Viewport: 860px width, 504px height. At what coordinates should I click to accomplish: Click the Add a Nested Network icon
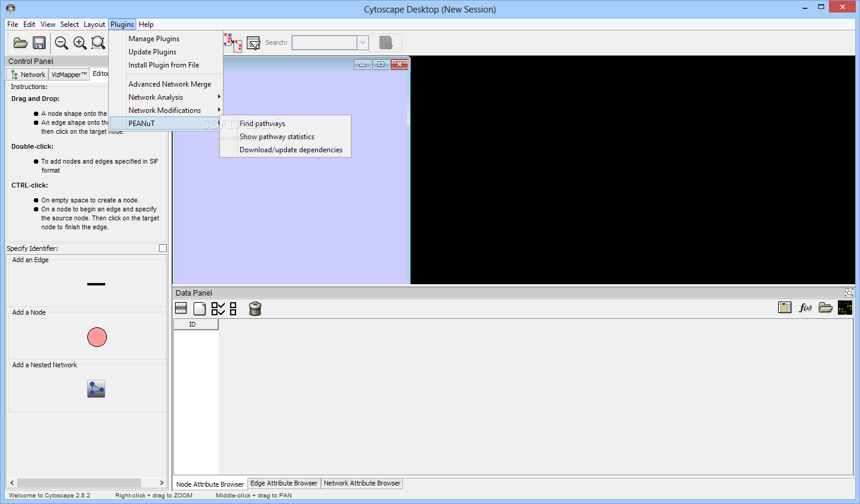point(96,389)
